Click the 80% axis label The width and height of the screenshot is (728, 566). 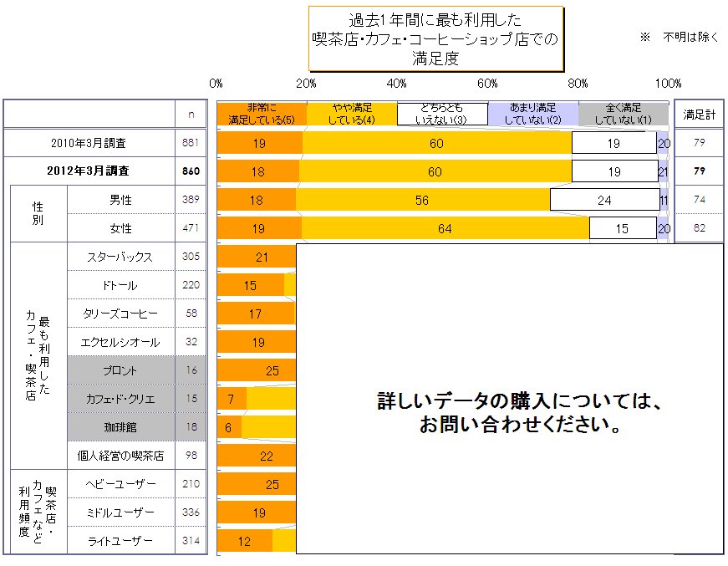(578, 84)
